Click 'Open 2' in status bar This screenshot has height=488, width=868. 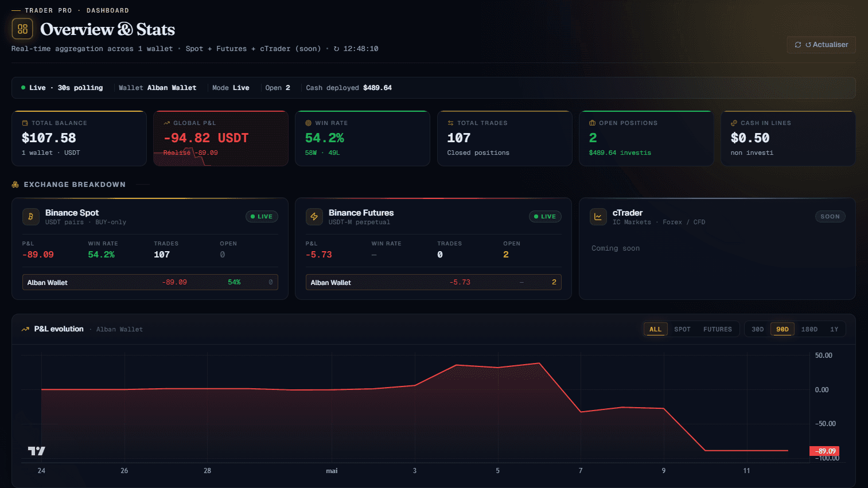pyautogui.click(x=278, y=88)
